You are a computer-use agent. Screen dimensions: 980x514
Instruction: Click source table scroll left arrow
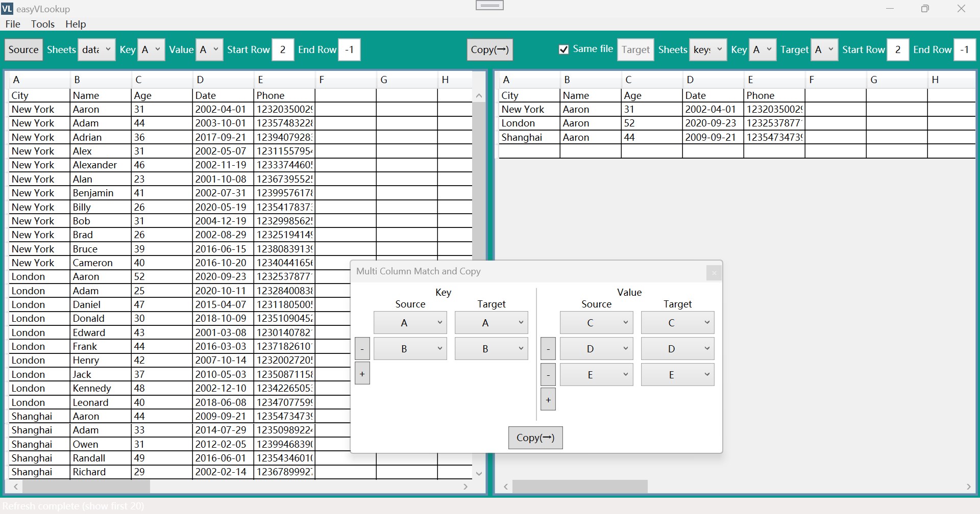pyautogui.click(x=16, y=486)
